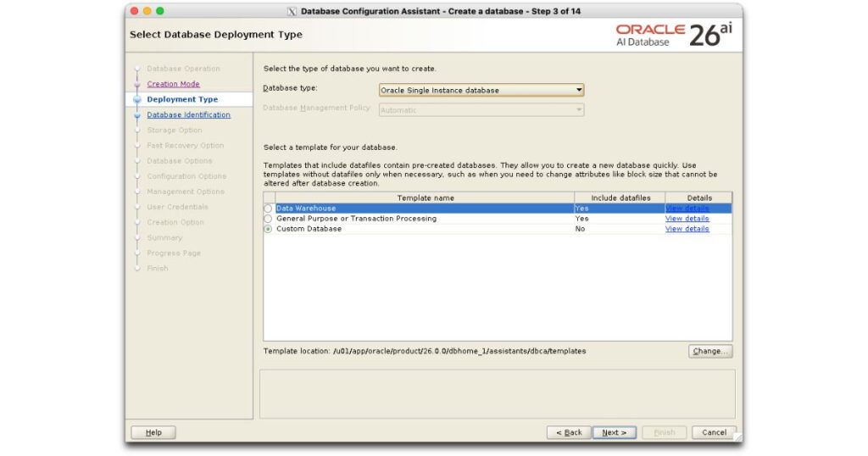Click the disabled Finish button

coord(665,432)
